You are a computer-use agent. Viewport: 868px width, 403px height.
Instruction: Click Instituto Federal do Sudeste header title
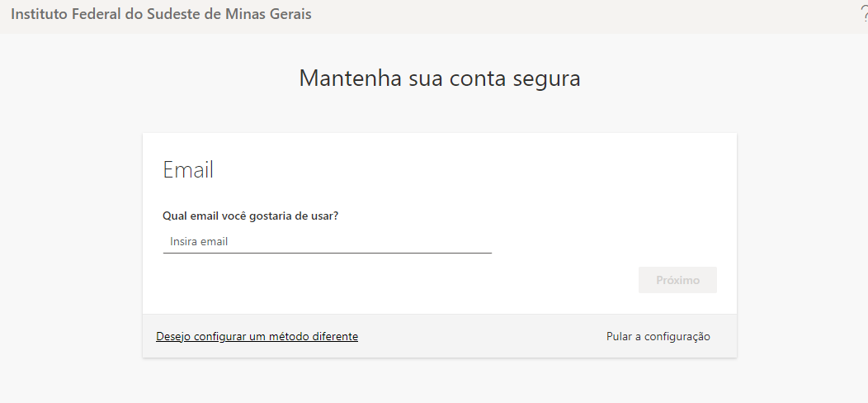click(x=161, y=14)
